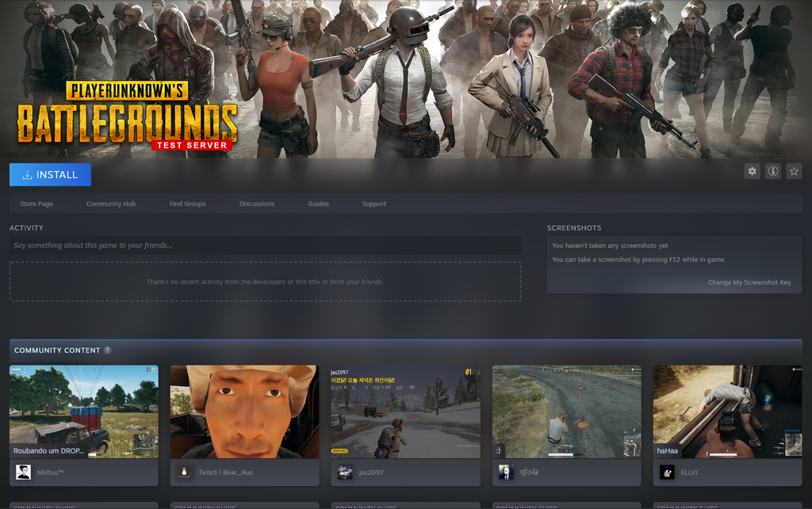Viewport: 812px width, 509px height.
Task: Open game settings with the gear icon
Action: coord(752,170)
